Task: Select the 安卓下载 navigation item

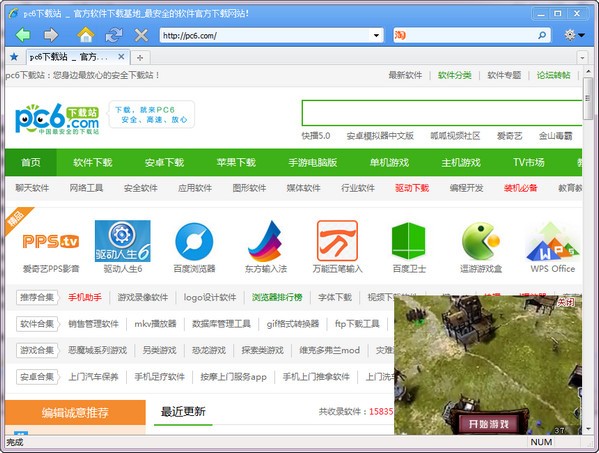Action: [164, 162]
